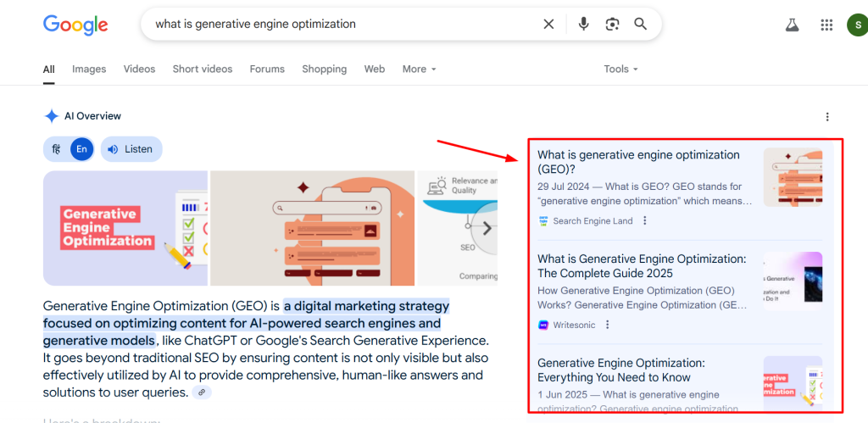
Task: Open Google apps grid icon
Action: tap(826, 25)
